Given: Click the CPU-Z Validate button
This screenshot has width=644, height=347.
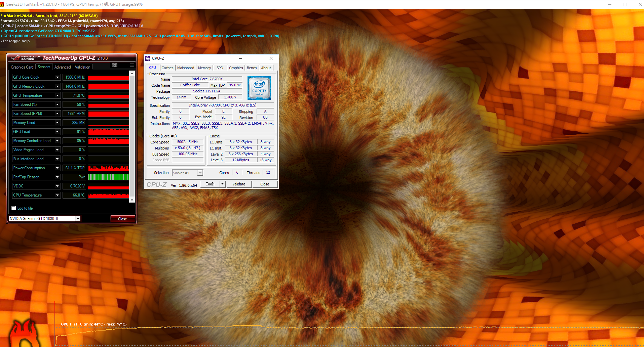Looking at the screenshot, I should [x=239, y=184].
